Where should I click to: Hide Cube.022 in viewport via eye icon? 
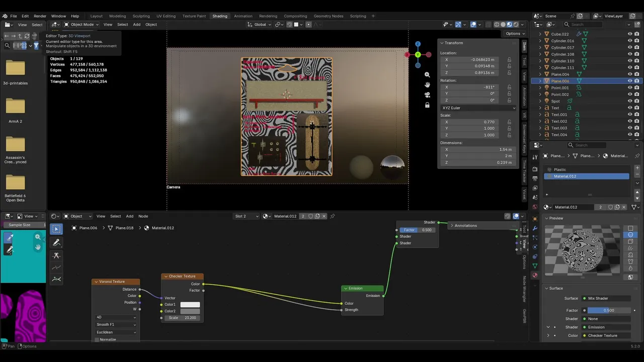[x=630, y=34]
